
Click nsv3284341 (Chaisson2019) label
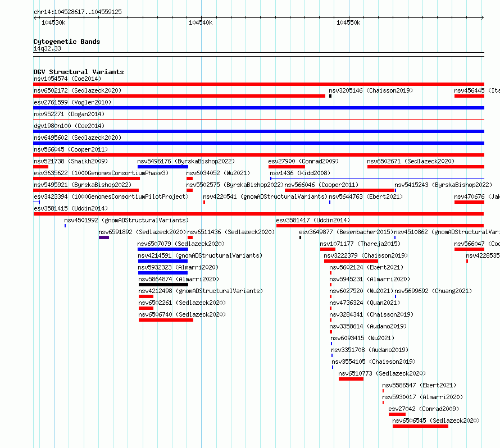(371, 314)
